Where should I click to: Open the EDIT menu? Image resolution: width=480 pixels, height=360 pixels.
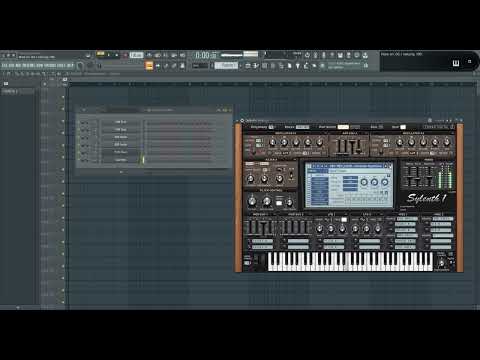click(x=11, y=66)
